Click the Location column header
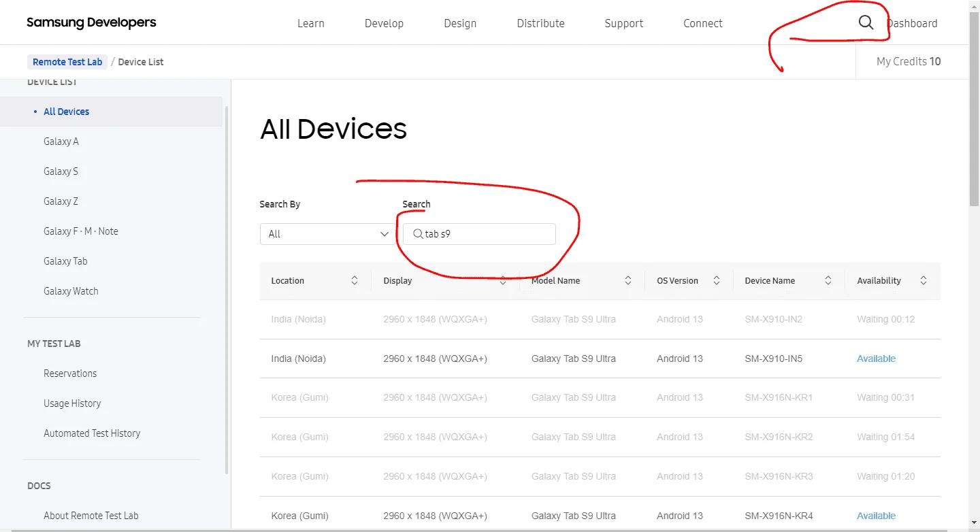Image resolution: width=980 pixels, height=532 pixels. click(x=287, y=280)
